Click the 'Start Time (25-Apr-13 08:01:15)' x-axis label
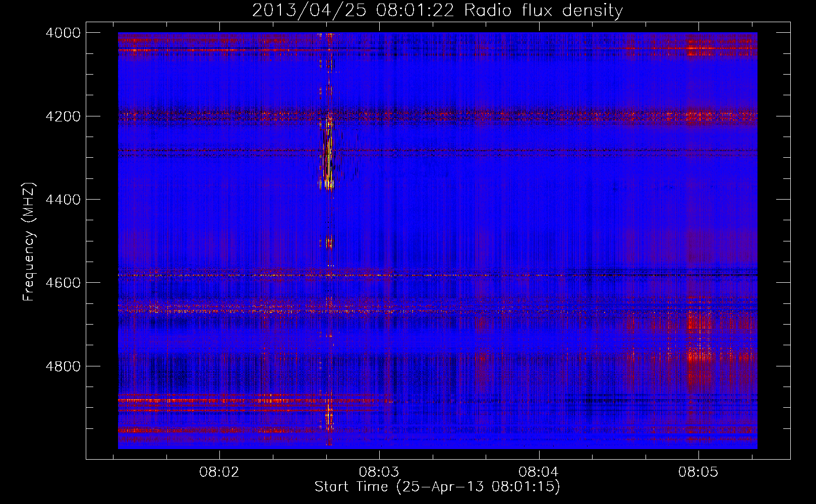Image resolution: width=816 pixels, height=504 pixels. tap(437, 487)
